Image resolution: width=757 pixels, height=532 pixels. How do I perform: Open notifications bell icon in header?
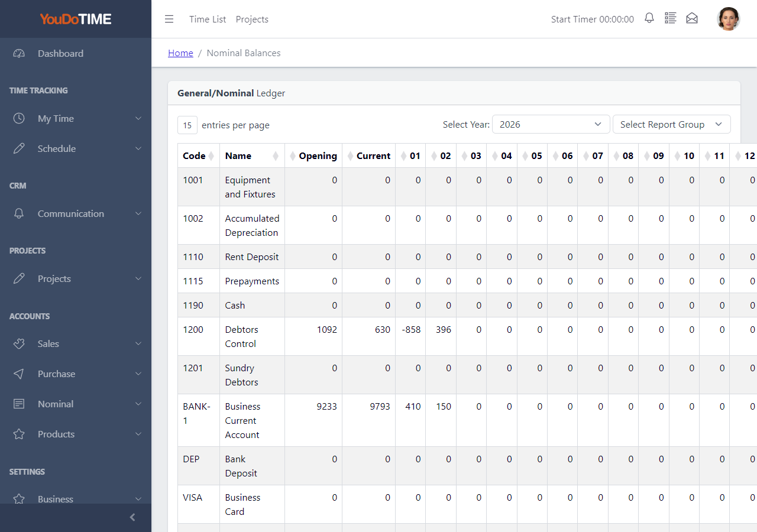coord(649,18)
